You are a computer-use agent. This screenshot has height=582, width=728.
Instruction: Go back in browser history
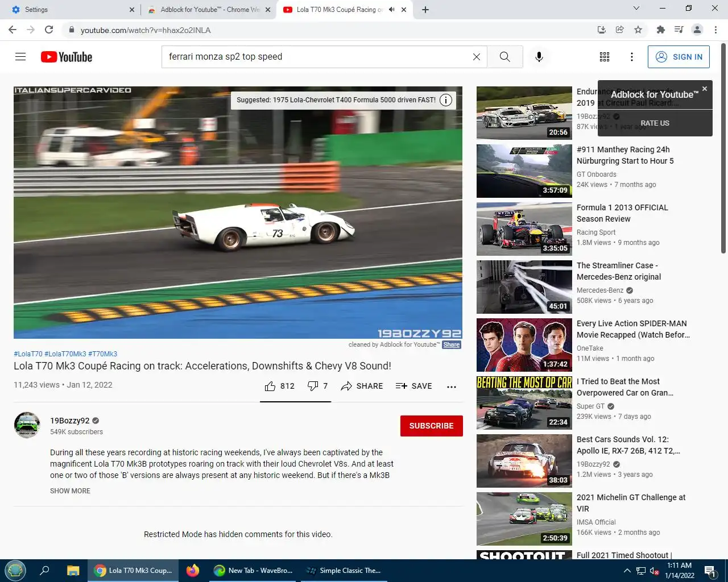pyautogui.click(x=13, y=30)
